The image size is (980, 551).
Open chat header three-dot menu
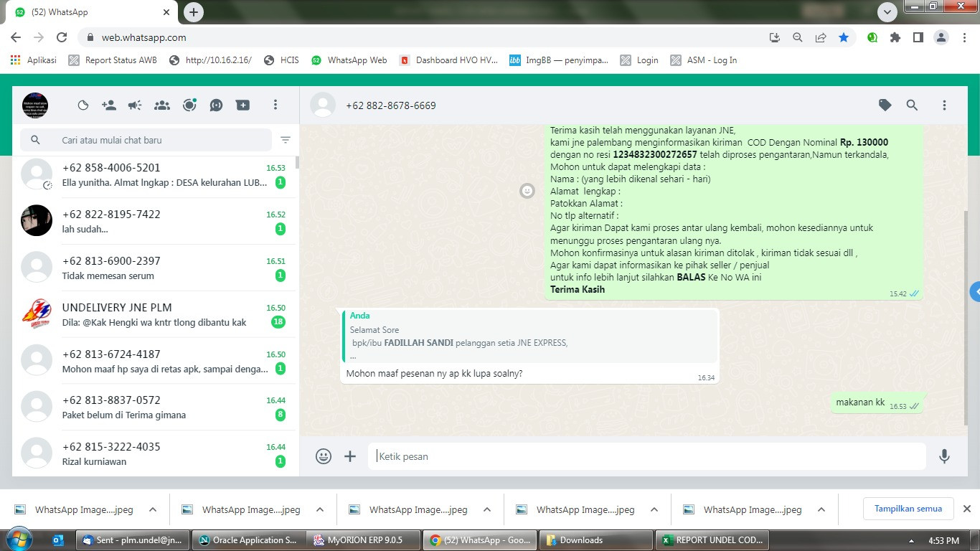pos(944,105)
